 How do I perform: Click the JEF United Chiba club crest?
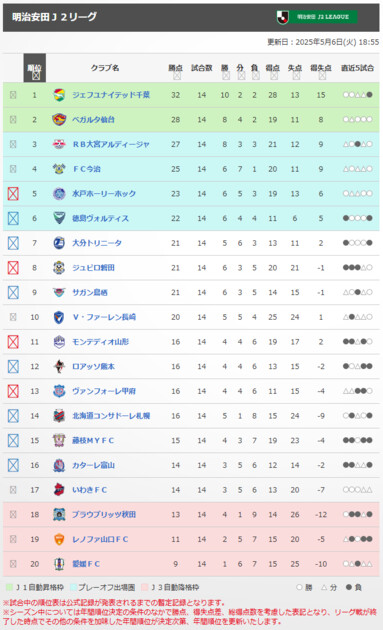pyautogui.click(x=59, y=95)
